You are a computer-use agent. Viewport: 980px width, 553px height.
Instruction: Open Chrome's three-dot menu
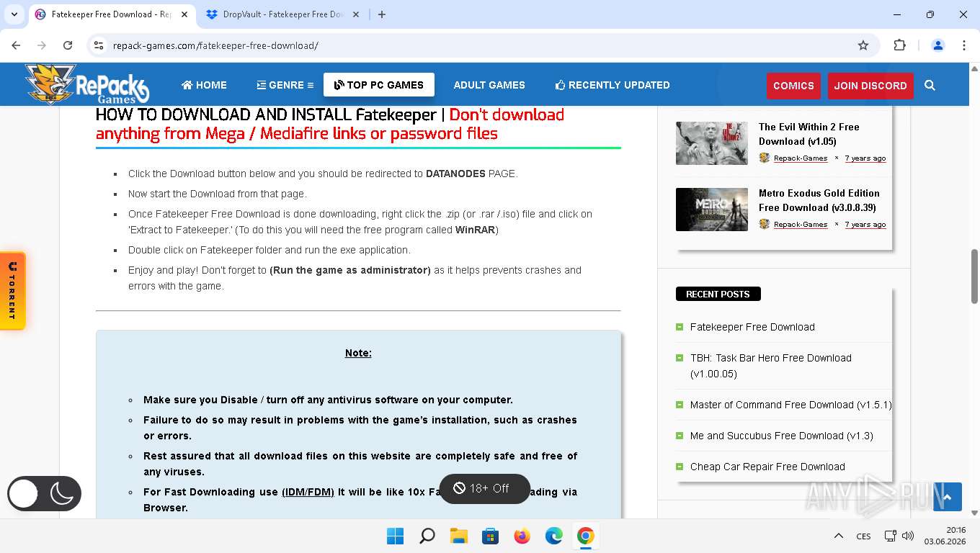tap(964, 45)
